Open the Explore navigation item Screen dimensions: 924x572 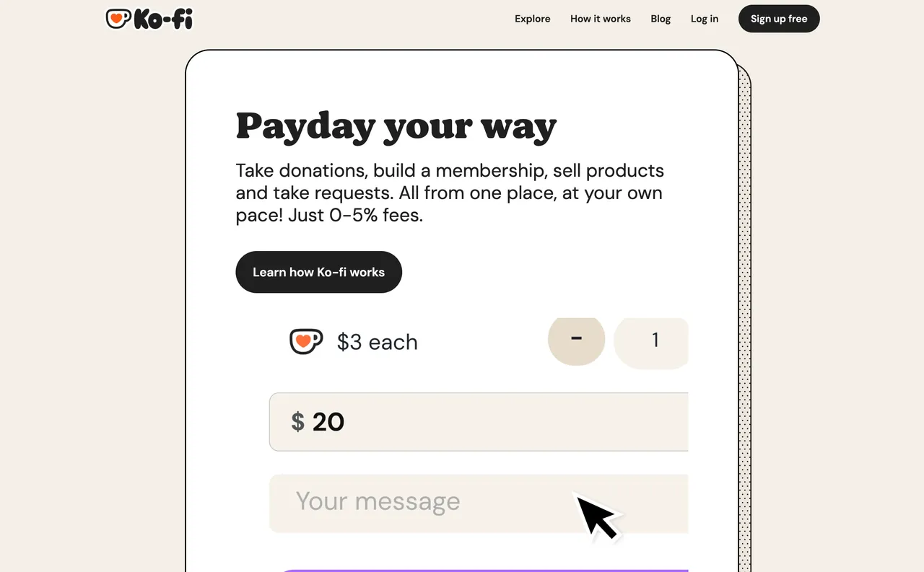coord(532,19)
